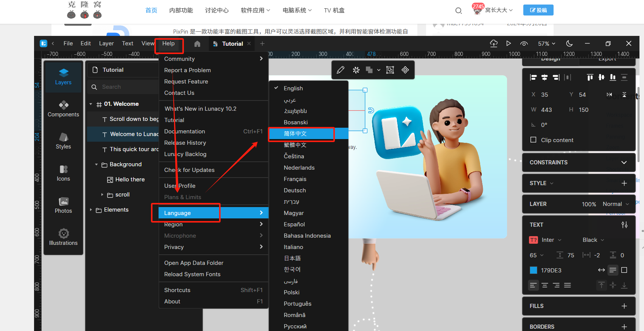This screenshot has height=331, width=644.
Task: Select 简体中文 language option
Action: coord(308,134)
